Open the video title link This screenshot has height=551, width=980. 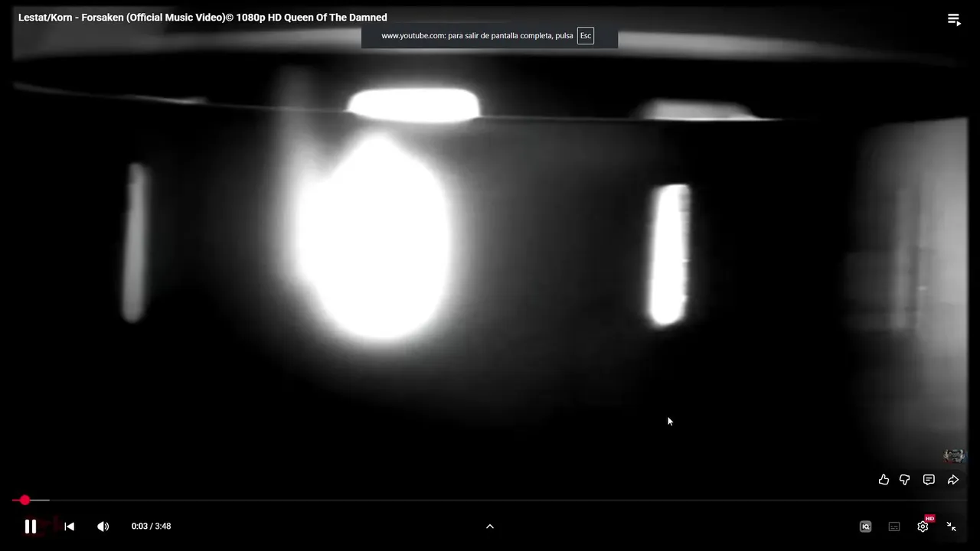click(203, 18)
